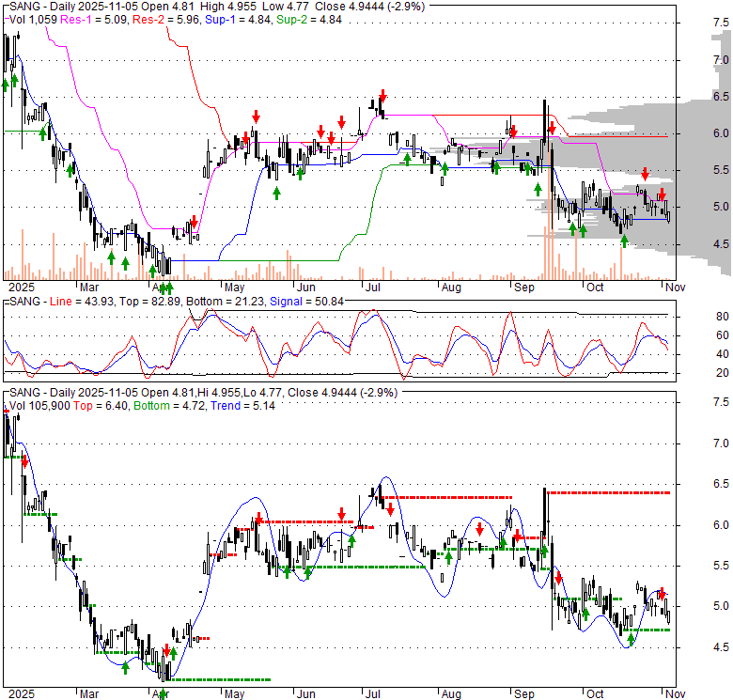Click red sell arrow above late-October candles, top chart
This screenshot has height=700, width=733.
click(645, 175)
